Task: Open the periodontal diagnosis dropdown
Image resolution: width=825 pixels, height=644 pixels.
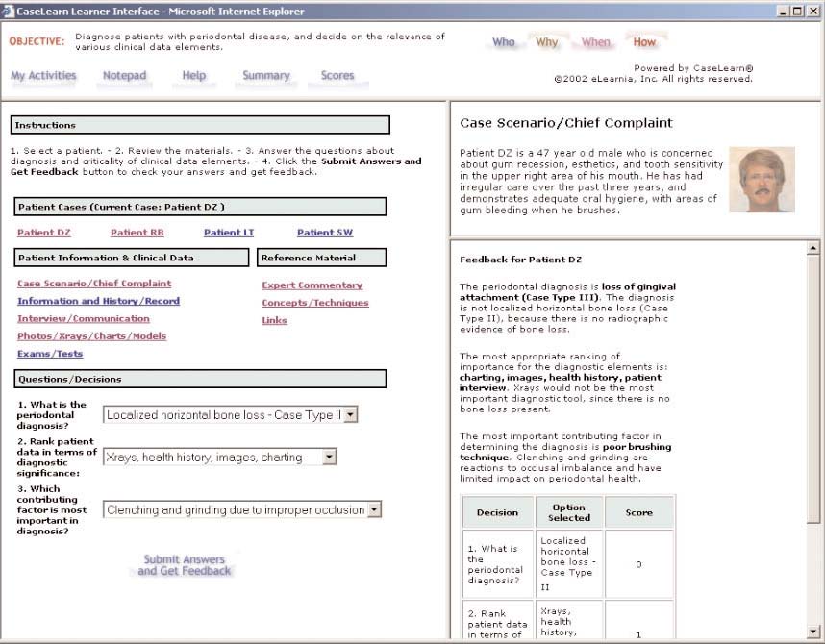Action: point(351,415)
